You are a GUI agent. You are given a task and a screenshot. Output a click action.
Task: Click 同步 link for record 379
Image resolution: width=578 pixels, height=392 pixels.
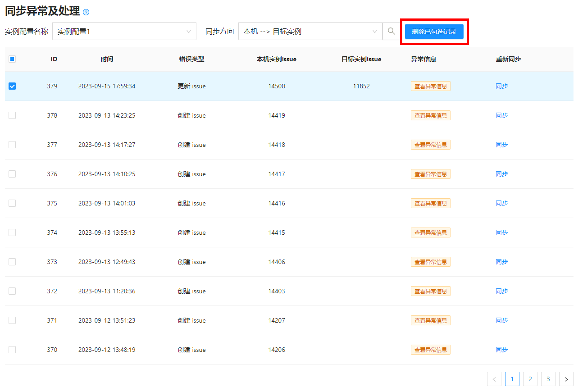[501, 86]
